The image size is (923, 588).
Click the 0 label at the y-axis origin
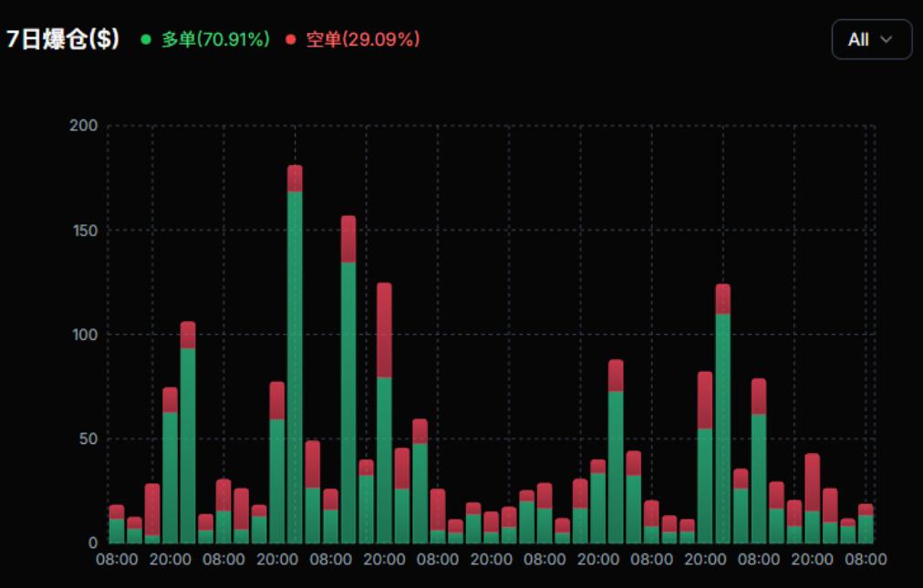(90, 543)
